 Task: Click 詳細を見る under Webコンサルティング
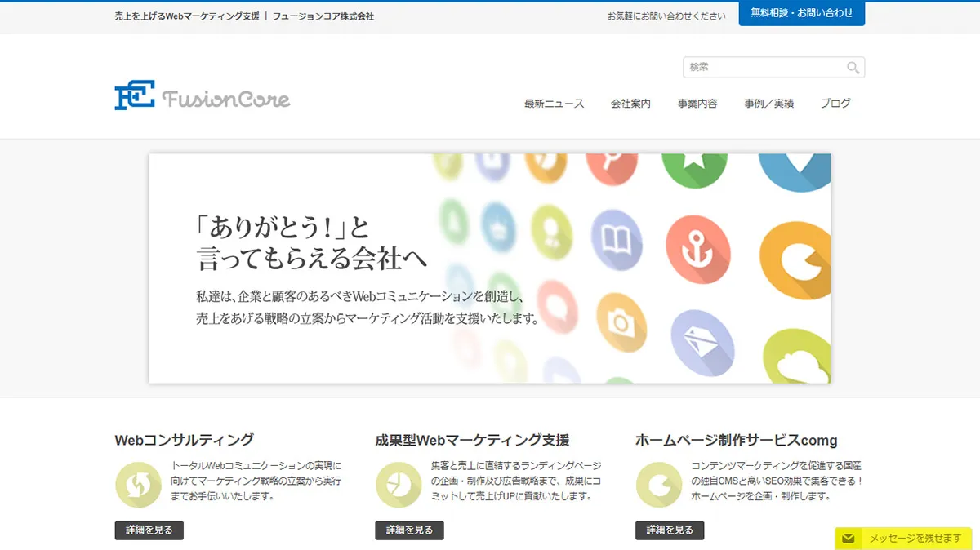(x=149, y=530)
